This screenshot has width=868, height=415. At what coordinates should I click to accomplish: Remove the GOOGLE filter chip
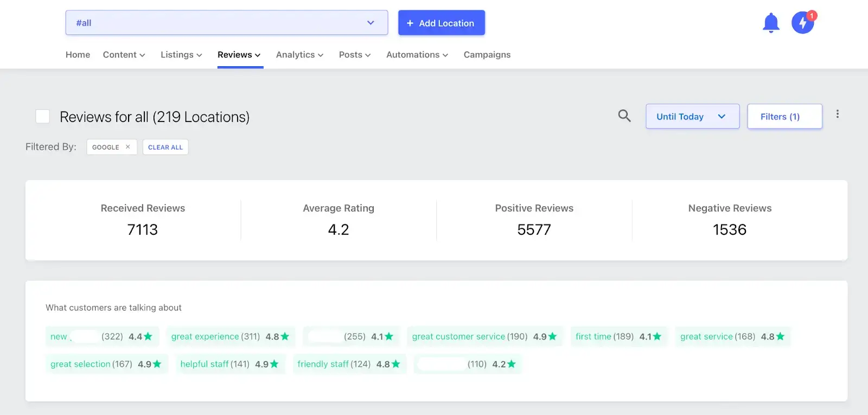128,147
